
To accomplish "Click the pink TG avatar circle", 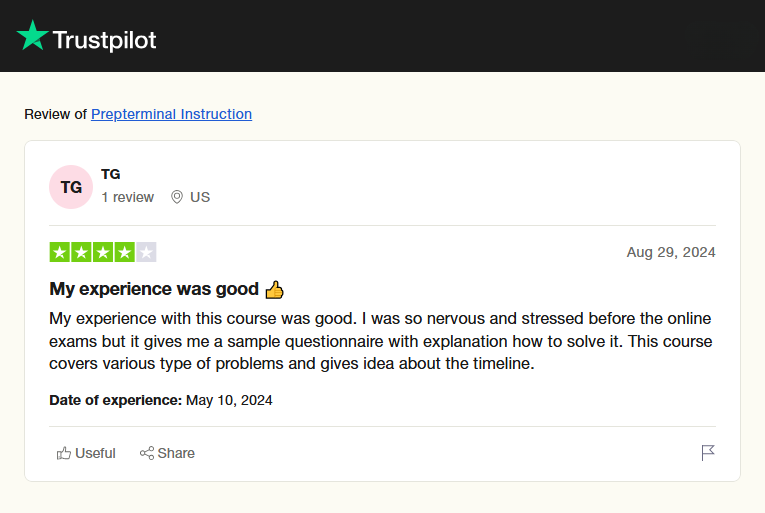I will tap(71, 187).
